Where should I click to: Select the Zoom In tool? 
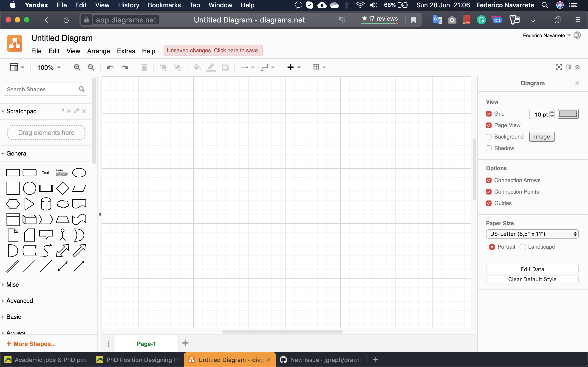coord(77,67)
